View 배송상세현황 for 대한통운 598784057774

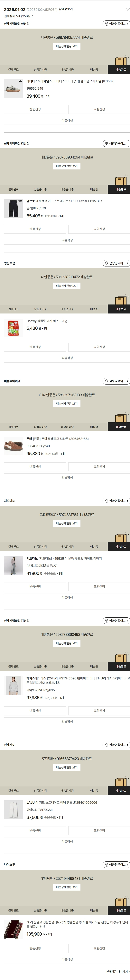[67, 46]
